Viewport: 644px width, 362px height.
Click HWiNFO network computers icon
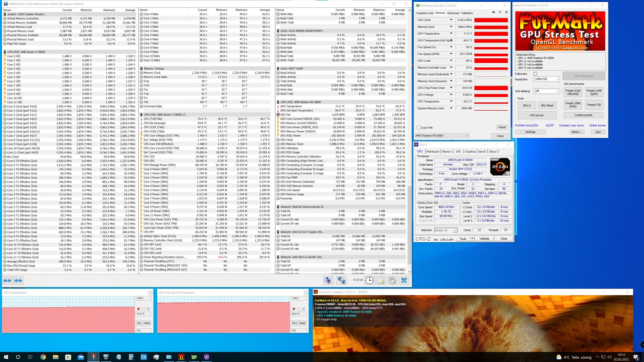341,281
